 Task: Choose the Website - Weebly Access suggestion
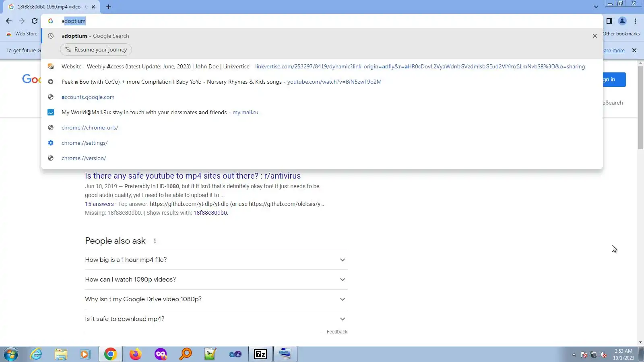[x=322, y=66]
